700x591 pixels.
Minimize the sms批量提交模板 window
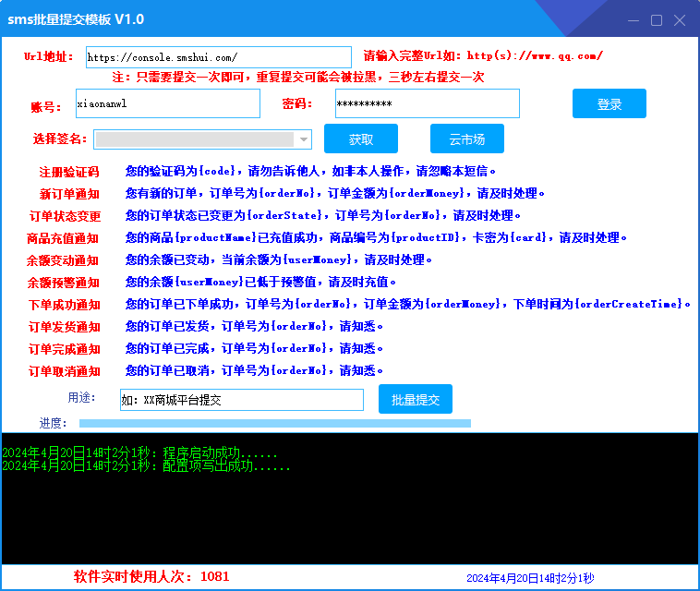[x=634, y=19]
